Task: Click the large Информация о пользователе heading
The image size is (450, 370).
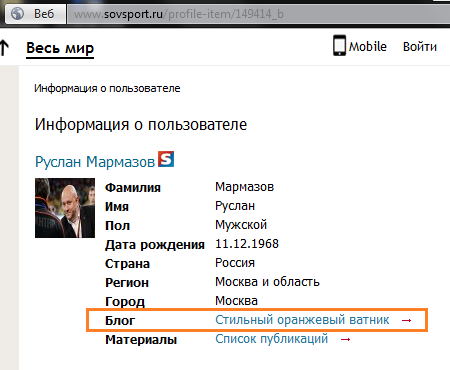Action: coord(141,125)
